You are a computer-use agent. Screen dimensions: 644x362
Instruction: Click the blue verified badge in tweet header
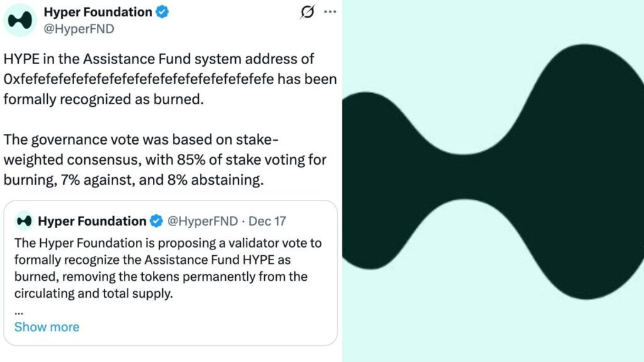(162, 13)
